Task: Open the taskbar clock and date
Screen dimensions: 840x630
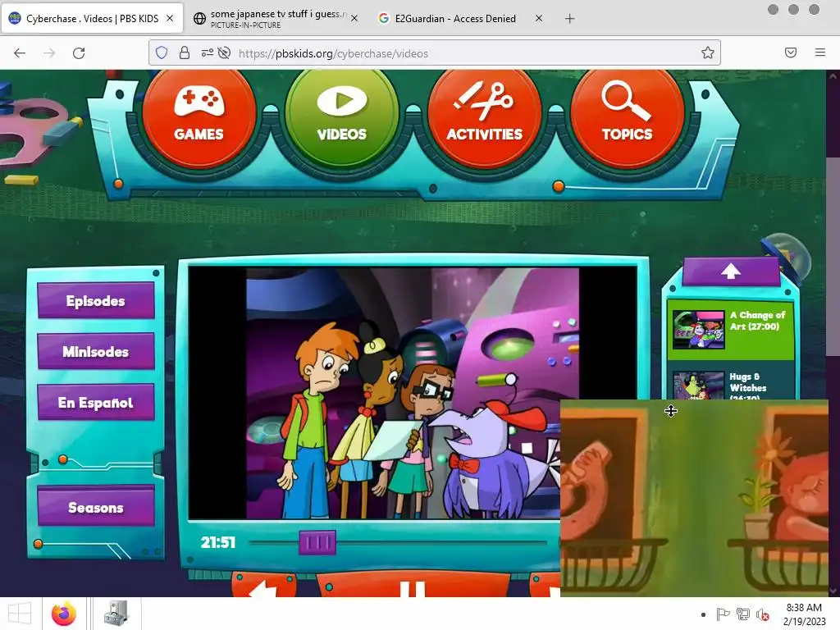Action: click(804, 614)
